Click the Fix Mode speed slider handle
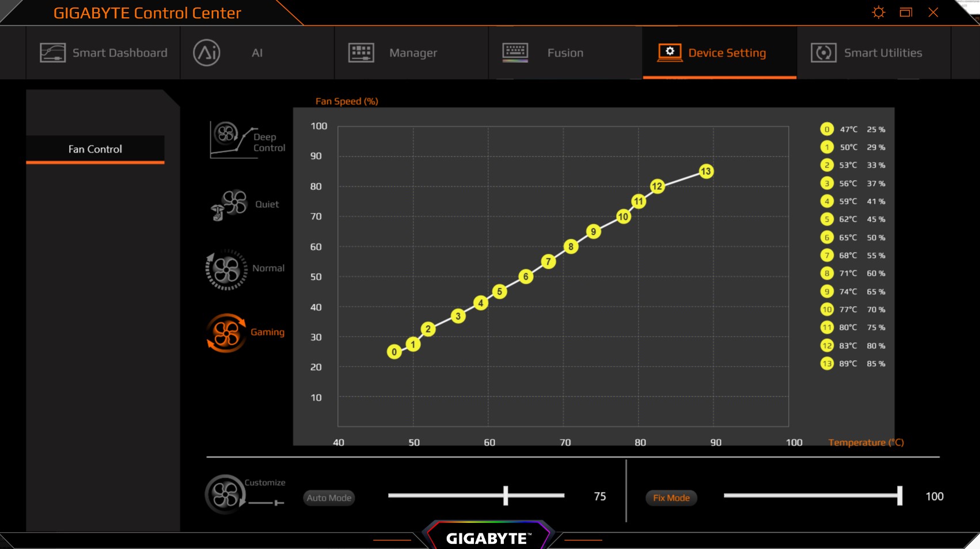 [x=899, y=495]
